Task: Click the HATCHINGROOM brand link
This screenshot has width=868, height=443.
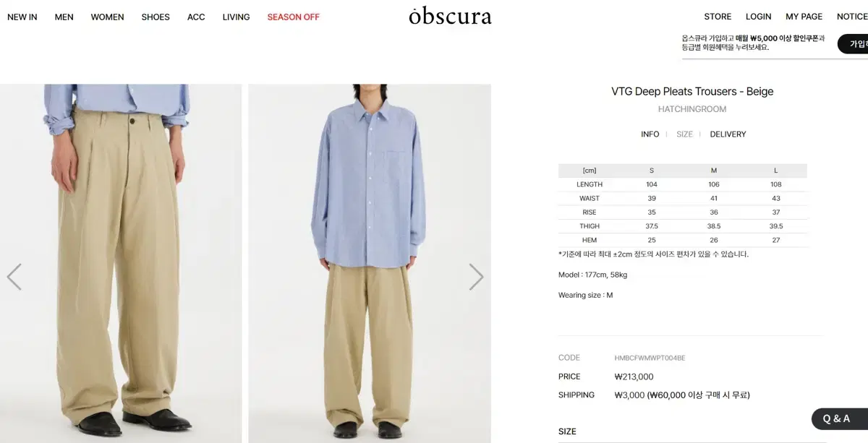Action: tap(692, 109)
